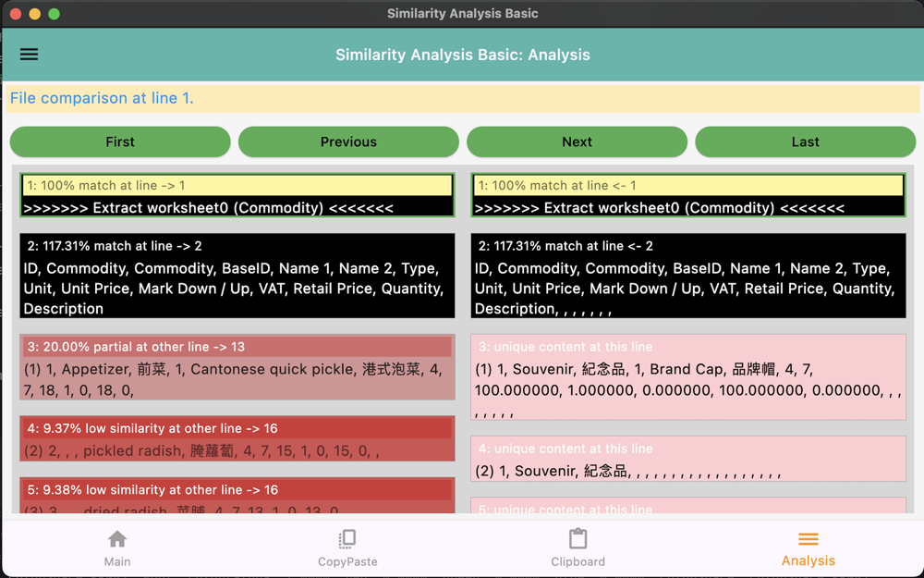
Task: Select the Analysis tab label
Action: (808, 560)
